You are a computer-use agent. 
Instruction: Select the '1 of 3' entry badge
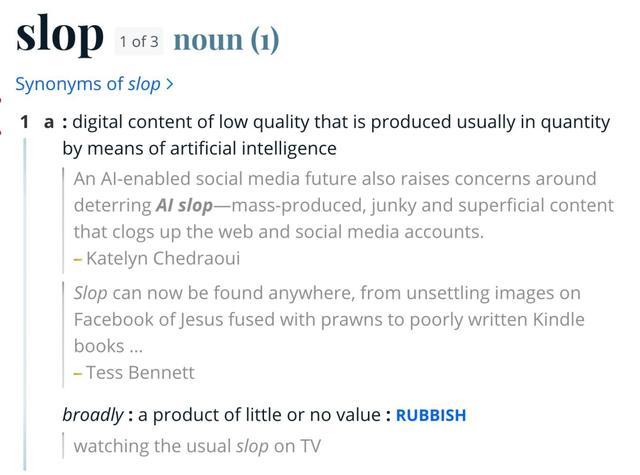pyautogui.click(x=139, y=41)
